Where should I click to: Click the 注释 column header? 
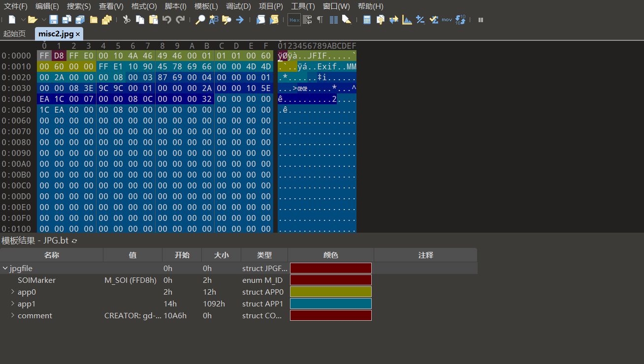point(426,255)
